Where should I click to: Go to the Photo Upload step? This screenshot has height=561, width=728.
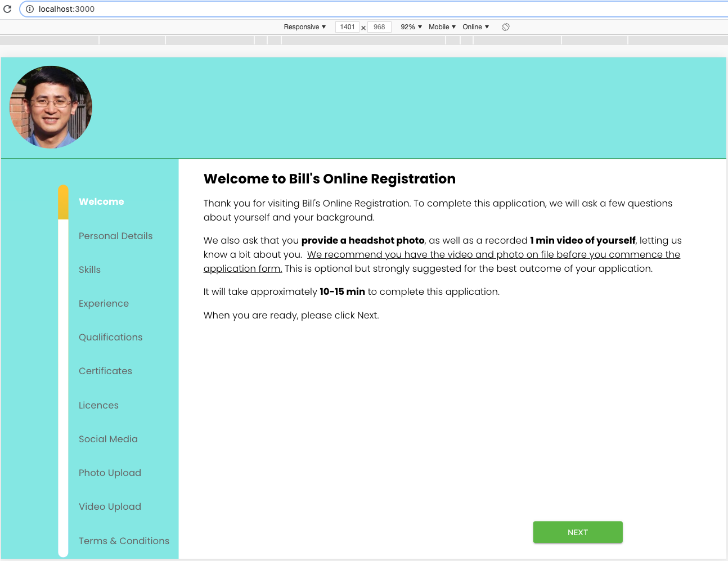[110, 473]
